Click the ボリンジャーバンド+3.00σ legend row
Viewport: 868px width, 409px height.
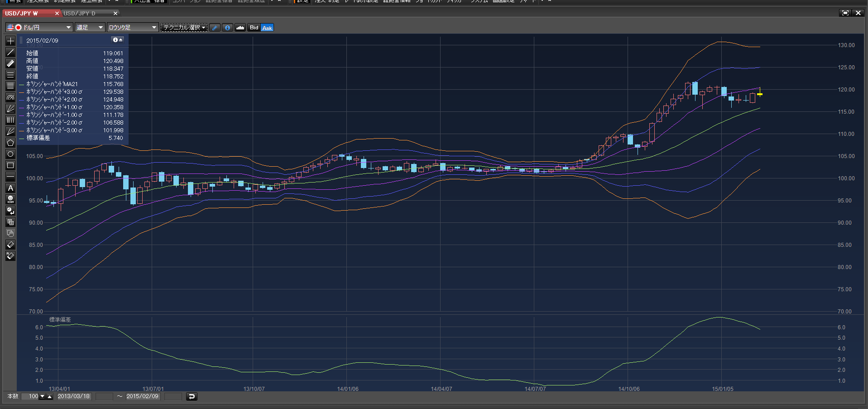(72, 92)
